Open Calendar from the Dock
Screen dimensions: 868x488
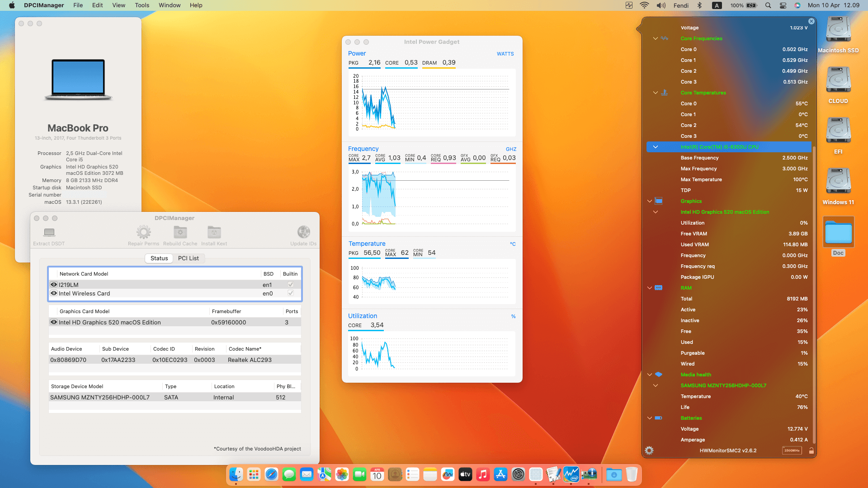tap(377, 474)
